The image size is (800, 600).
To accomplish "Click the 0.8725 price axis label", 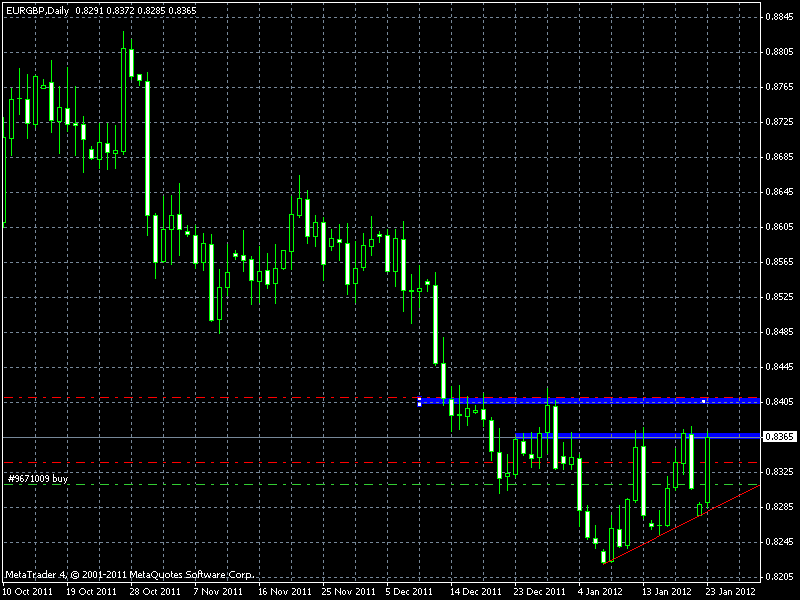I will pyautogui.click(x=780, y=122).
